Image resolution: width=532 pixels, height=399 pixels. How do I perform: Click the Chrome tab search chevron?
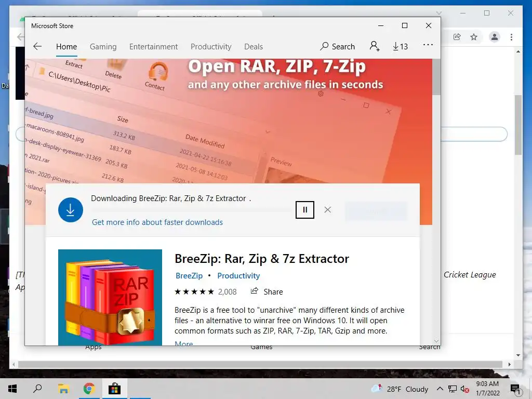tap(438, 13)
